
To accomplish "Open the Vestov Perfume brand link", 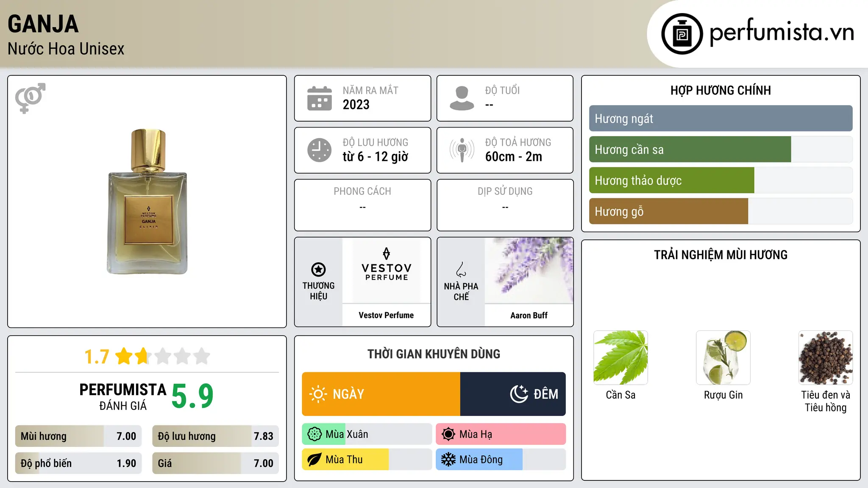I will (386, 315).
